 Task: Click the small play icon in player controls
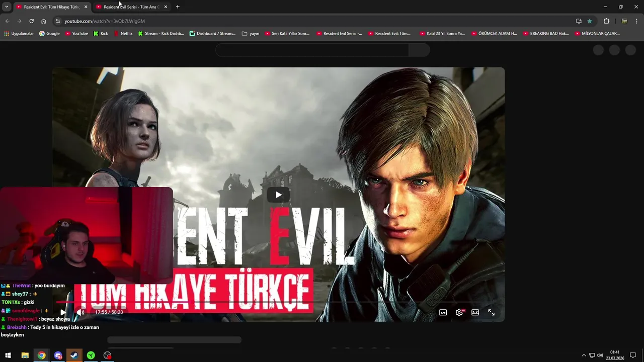tap(63, 312)
